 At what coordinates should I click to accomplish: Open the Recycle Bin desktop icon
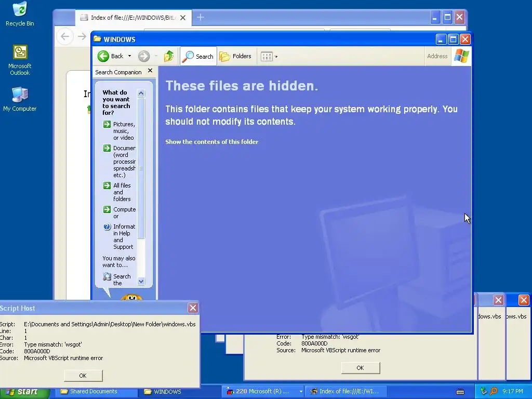(x=20, y=14)
